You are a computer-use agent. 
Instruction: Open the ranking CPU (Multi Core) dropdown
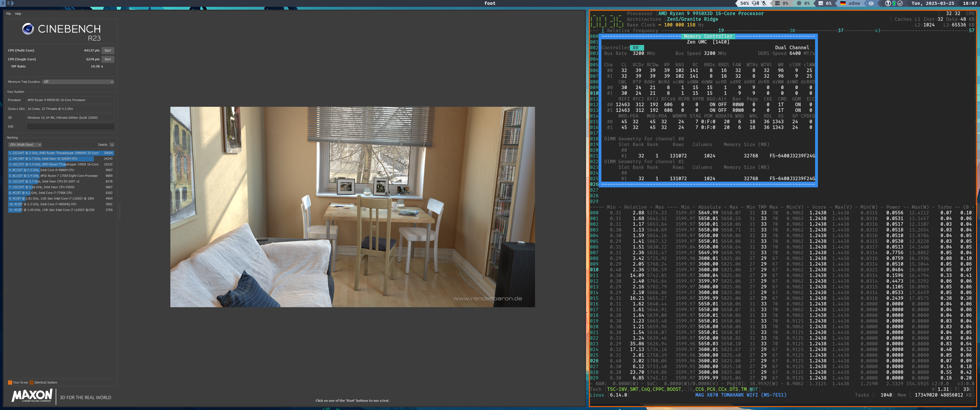25,145
